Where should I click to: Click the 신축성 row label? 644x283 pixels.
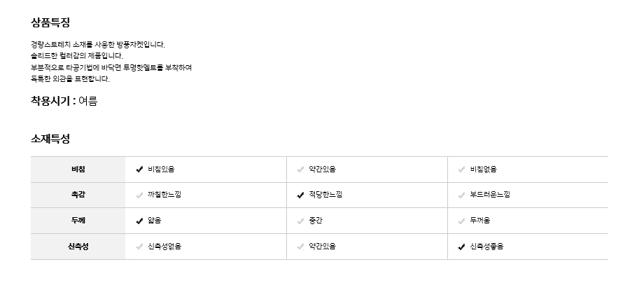pyautogui.click(x=78, y=247)
